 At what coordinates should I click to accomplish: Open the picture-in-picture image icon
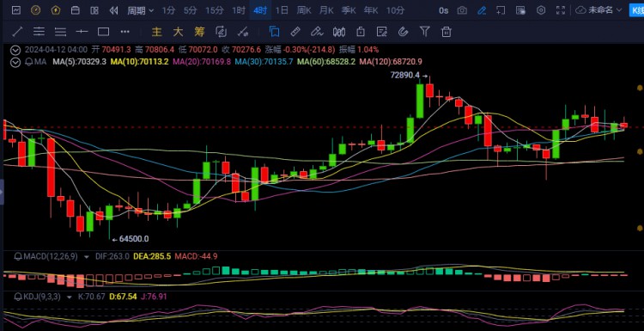click(521, 10)
